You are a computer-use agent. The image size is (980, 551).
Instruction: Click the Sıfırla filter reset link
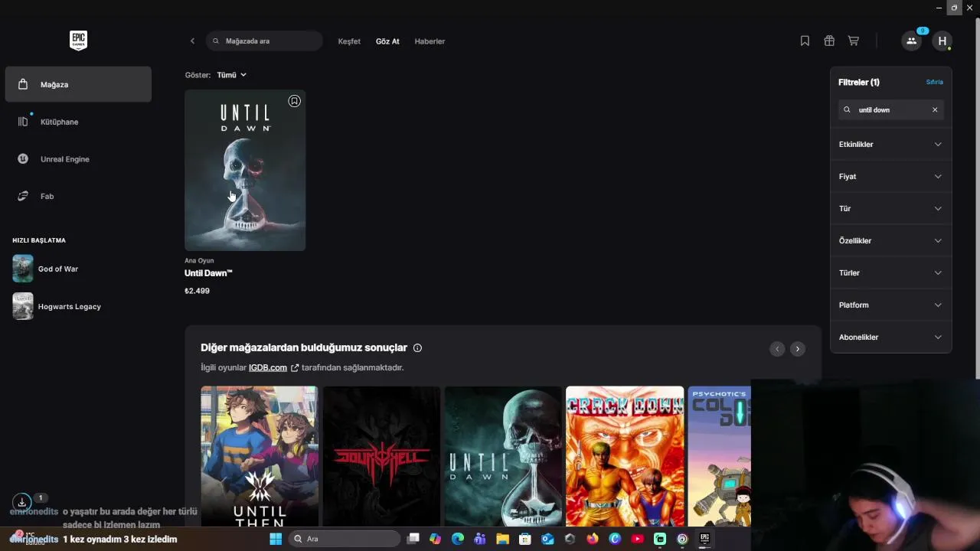coord(935,82)
